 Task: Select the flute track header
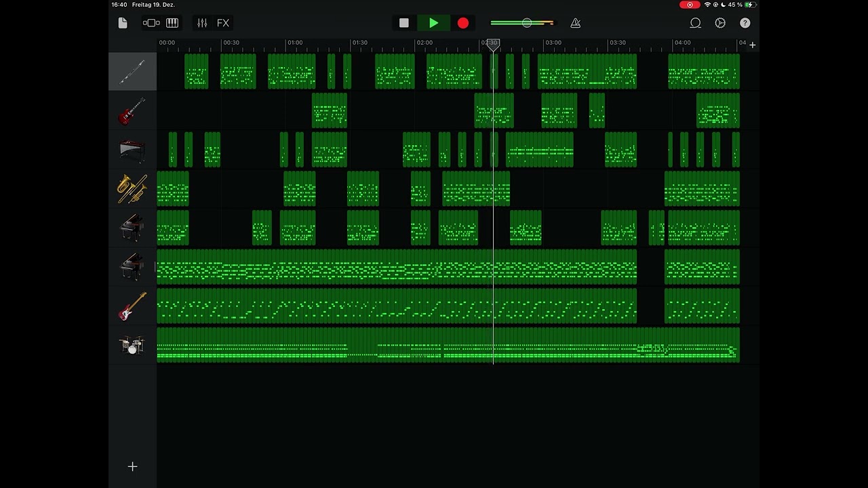pos(132,72)
